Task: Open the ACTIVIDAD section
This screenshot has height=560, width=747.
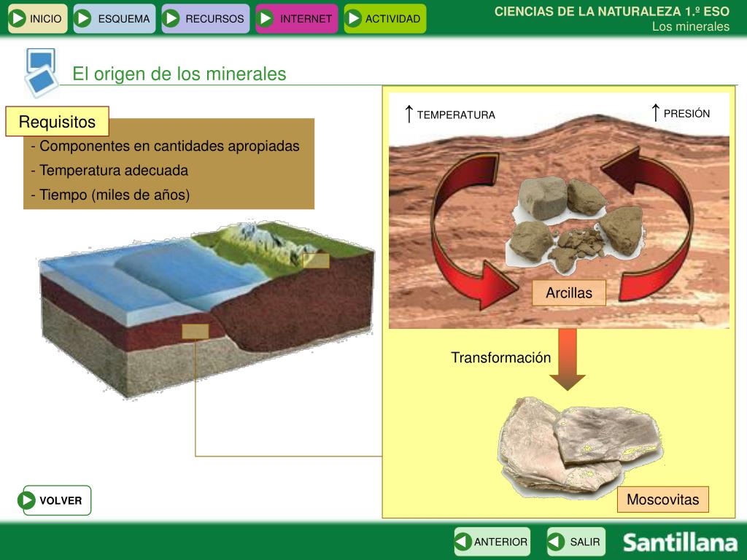Action: [x=385, y=18]
